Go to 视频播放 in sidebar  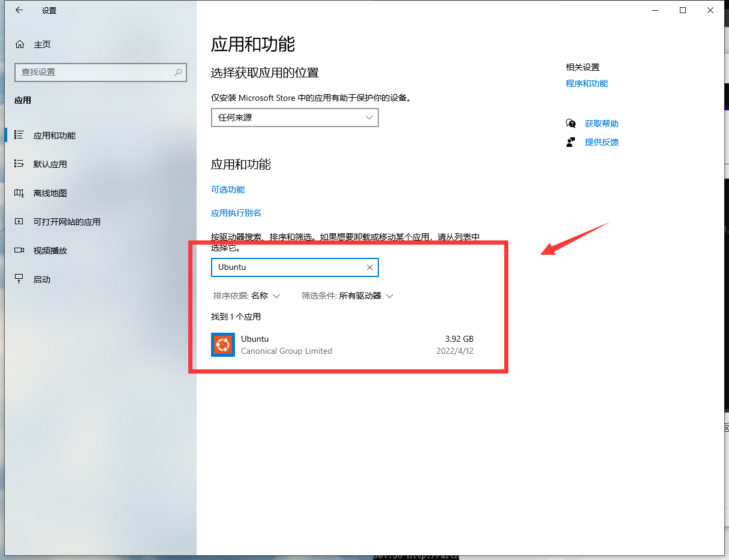tap(50, 251)
